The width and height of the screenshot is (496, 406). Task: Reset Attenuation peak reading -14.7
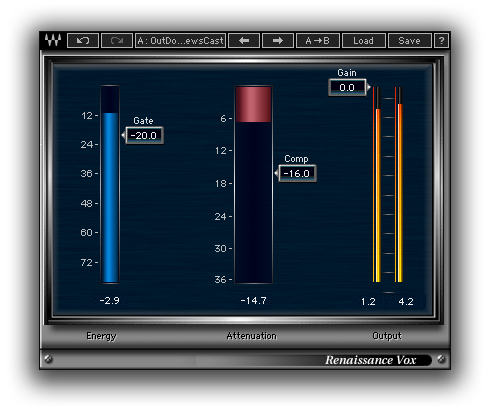(x=253, y=301)
